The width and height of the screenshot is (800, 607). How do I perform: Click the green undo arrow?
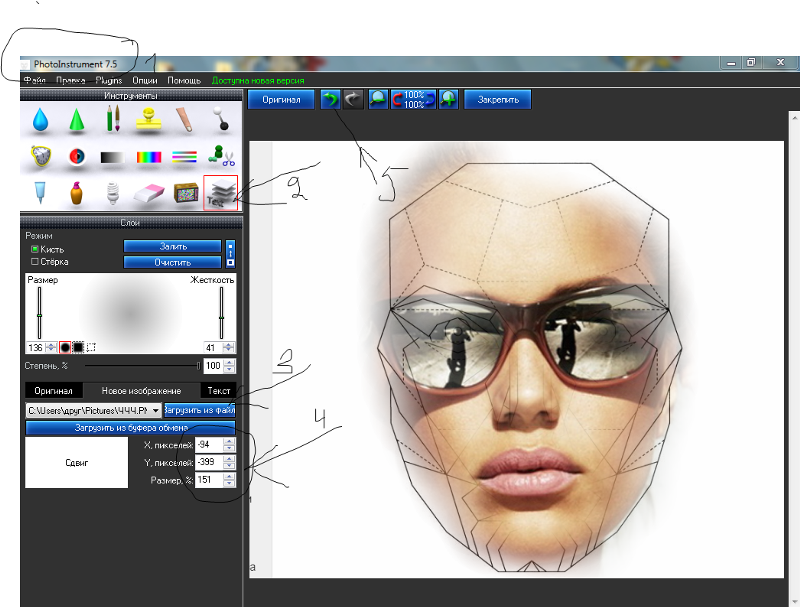tap(330, 100)
